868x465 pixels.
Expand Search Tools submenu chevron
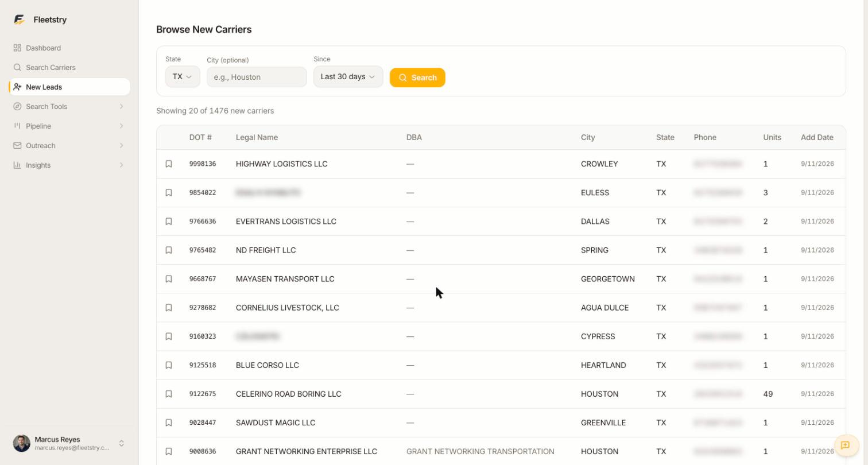pyautogui.click(x=121, y=107)
